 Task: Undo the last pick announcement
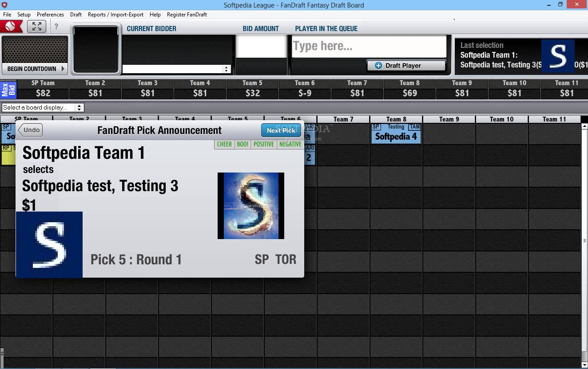click(x=30, y=130)
